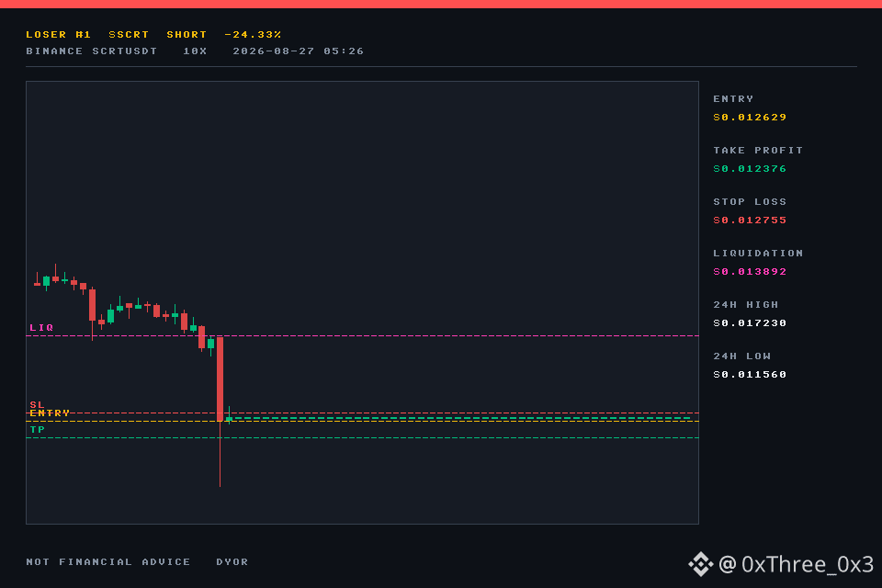The image size is (882, 588).
Task: Click the 10X leverage text
Action: pos(195,51)
